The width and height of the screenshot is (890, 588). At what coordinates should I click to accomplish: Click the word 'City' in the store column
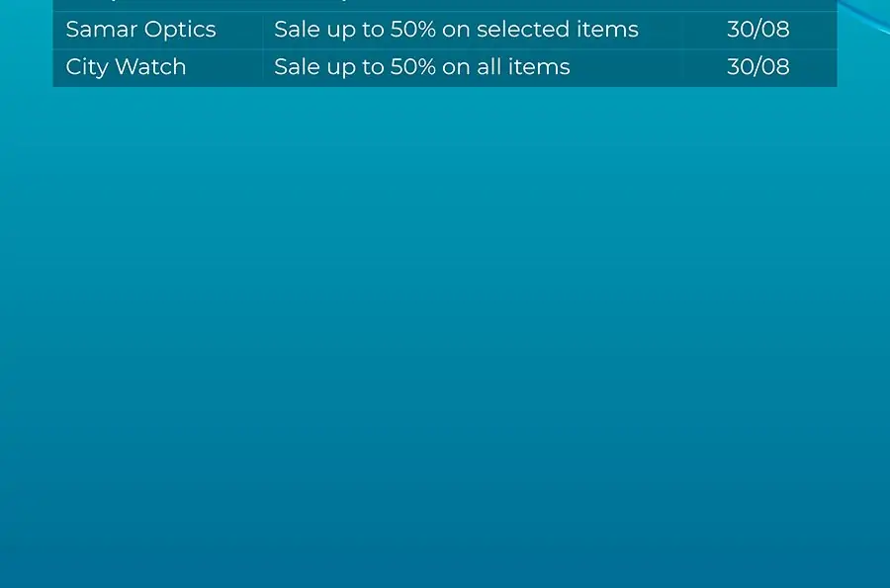87,67
